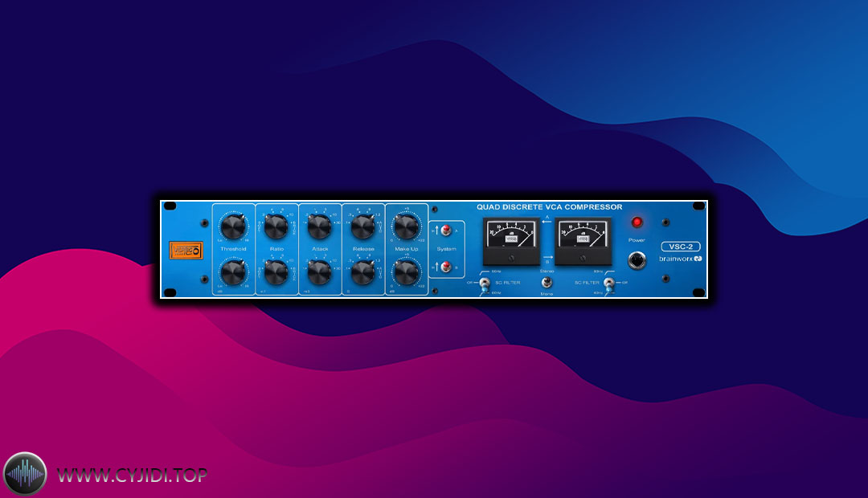Turn the upper Release knob
868x498 pixels.
[363, 227]
